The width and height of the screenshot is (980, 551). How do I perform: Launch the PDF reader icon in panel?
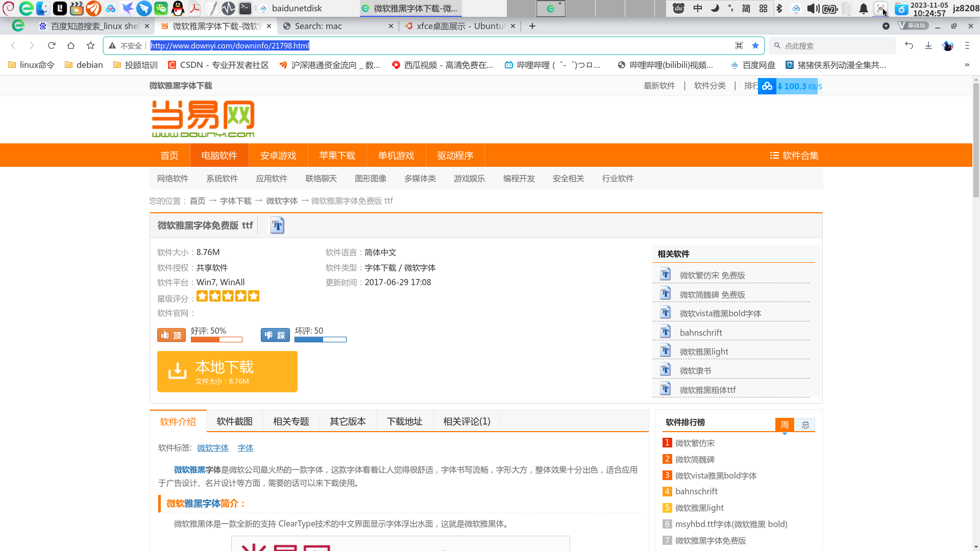click(194, 8)
